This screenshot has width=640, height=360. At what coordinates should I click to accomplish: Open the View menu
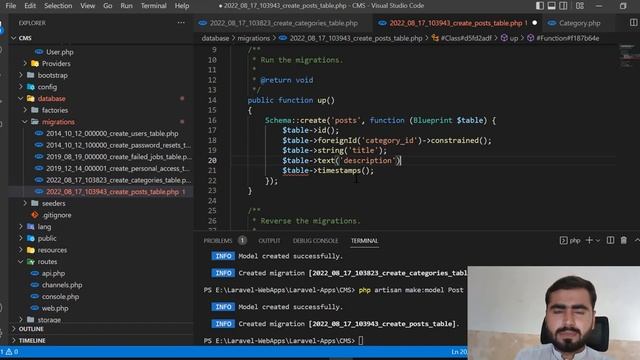pos(87,6)
